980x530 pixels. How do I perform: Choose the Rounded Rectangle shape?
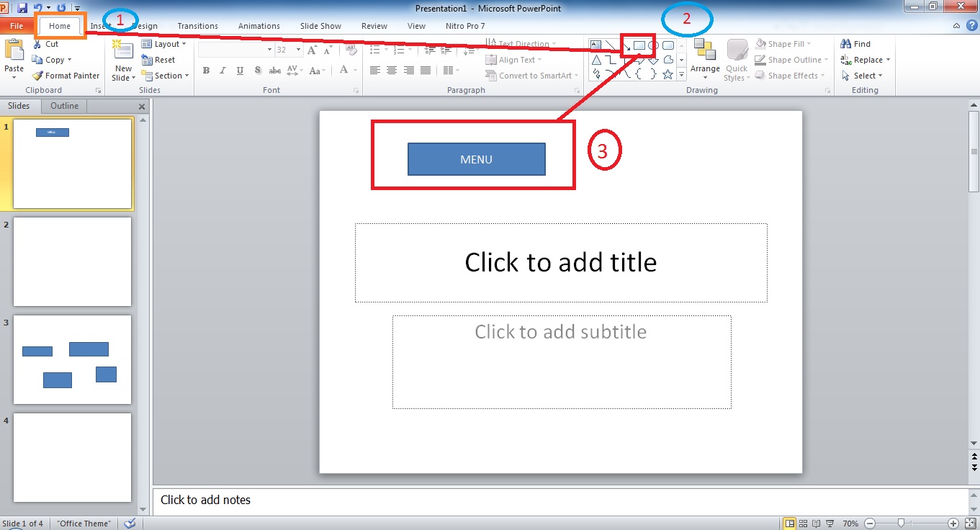click(668, 45)
